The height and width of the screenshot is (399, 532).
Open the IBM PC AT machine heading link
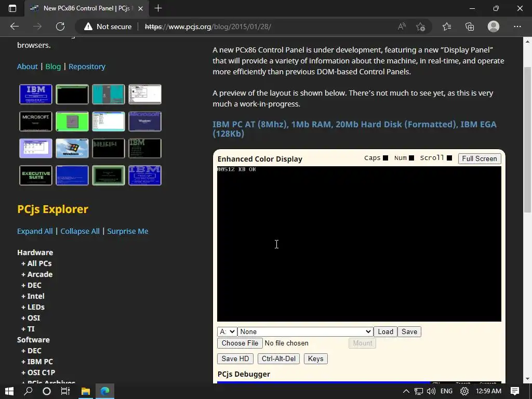point(354,129)
